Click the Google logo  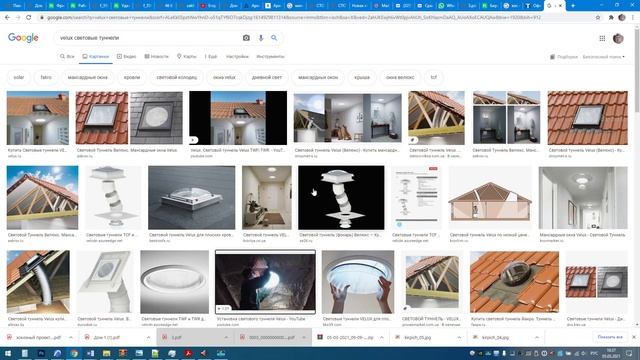23,38
